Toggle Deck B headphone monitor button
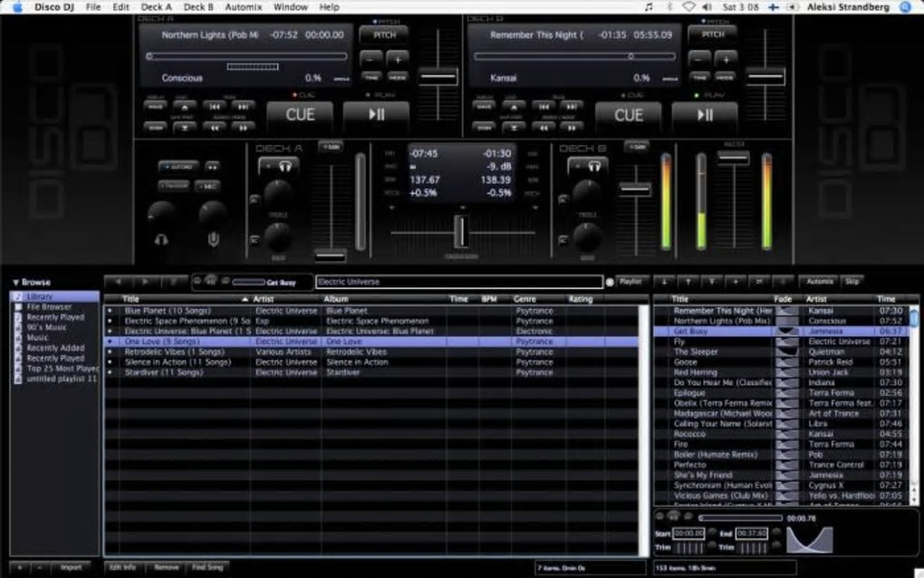The image size is (924, 578). (x=588, y=167)
